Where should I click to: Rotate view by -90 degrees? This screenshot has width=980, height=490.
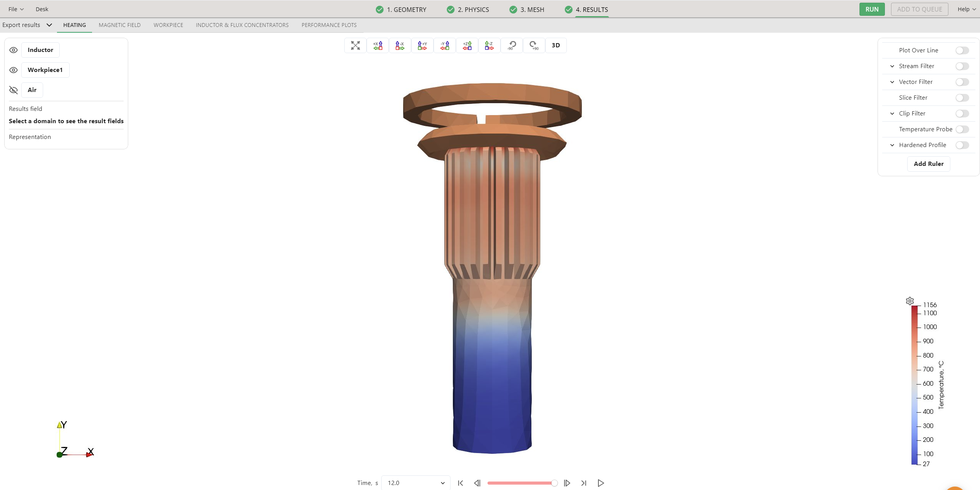click(x=511, y=45)
